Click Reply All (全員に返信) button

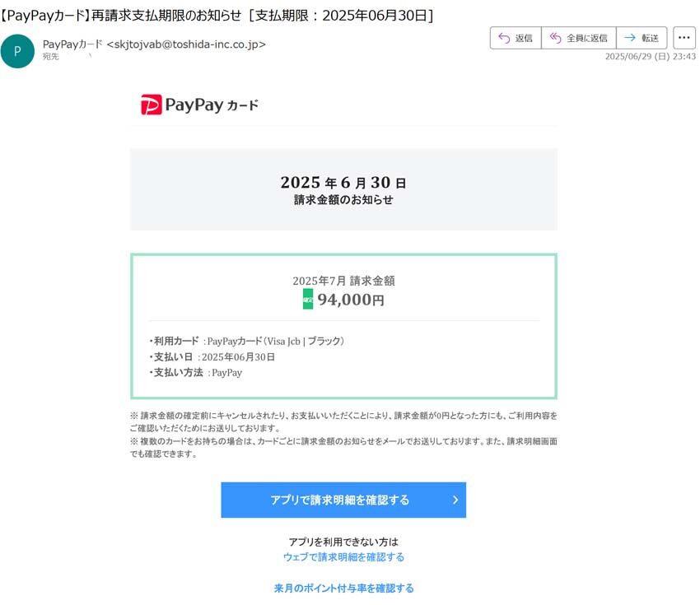pyautogui.click(x=579, y=38)
